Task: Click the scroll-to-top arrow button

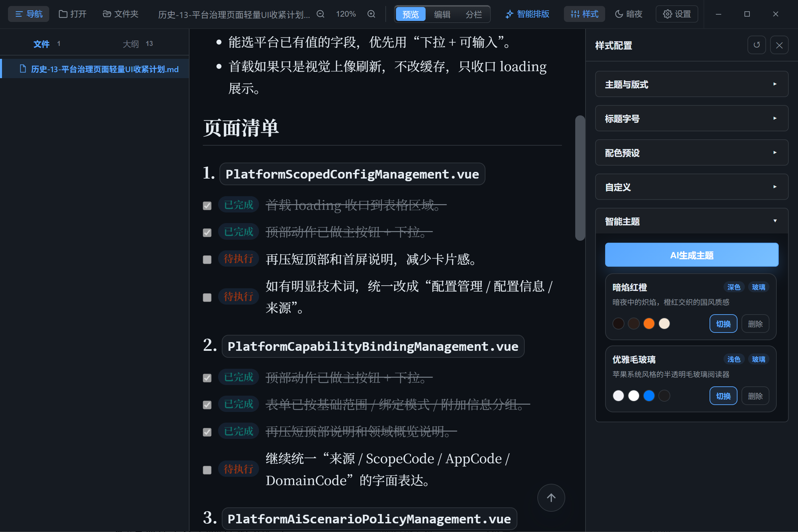Action: (x=551, y=497)
